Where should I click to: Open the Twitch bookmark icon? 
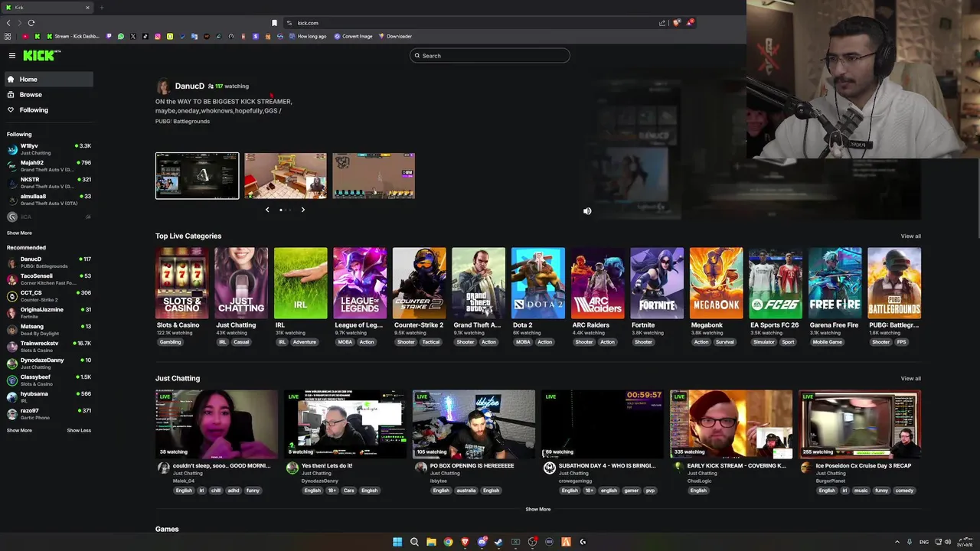click(109, 36)
